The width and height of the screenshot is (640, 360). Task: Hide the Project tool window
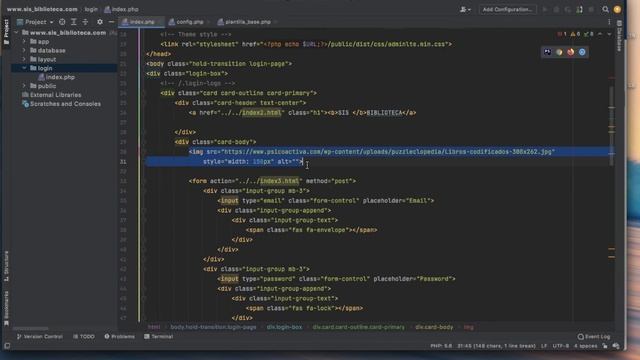tap(111, 22)
